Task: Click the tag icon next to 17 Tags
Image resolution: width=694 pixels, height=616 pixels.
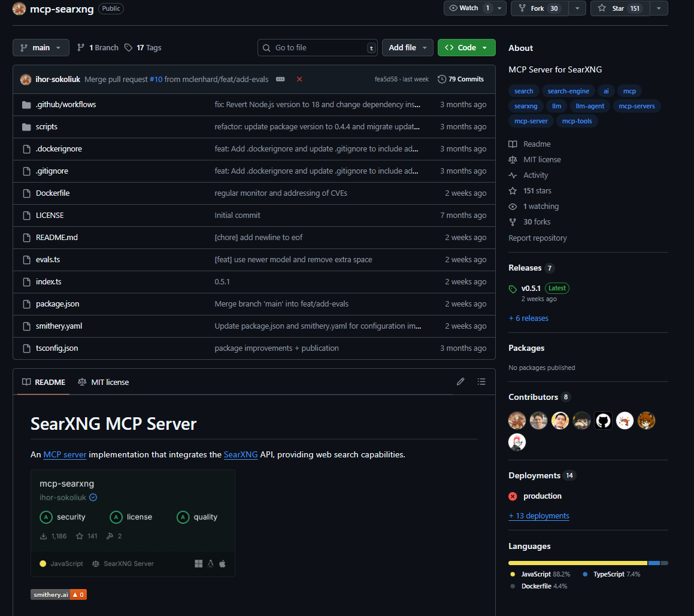Action: pos(128,47)
